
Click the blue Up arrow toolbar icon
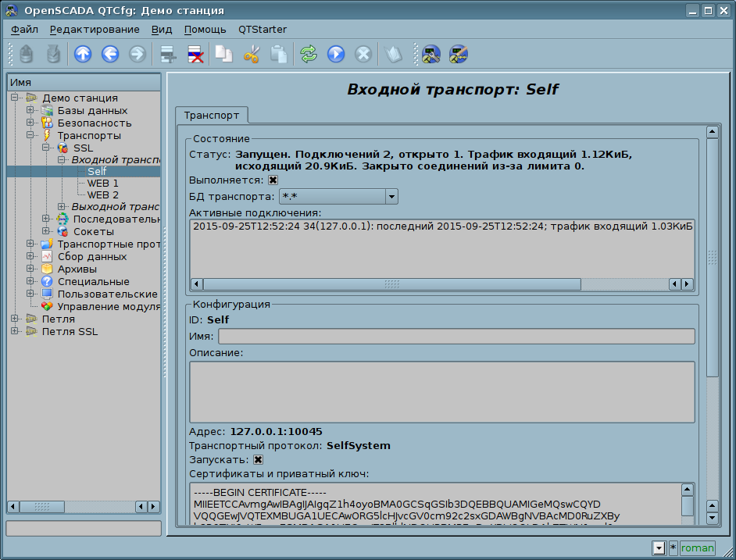tap(83, 54)
